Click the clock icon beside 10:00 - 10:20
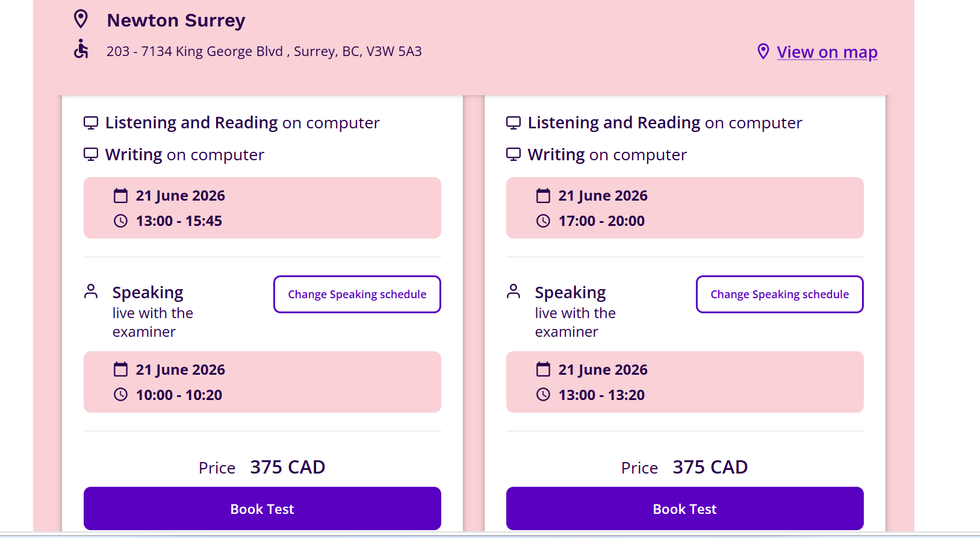 (x=121, y=395)
